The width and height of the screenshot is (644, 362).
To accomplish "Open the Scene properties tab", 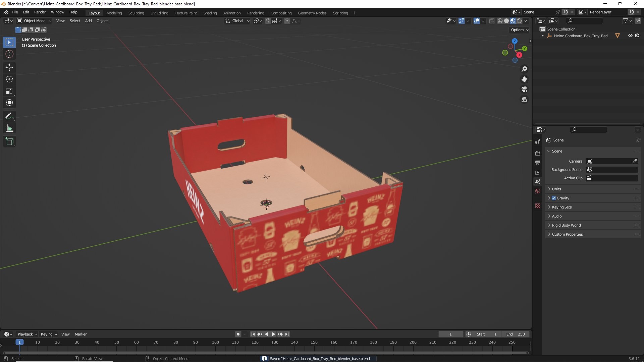I will [x=538, y=181].
